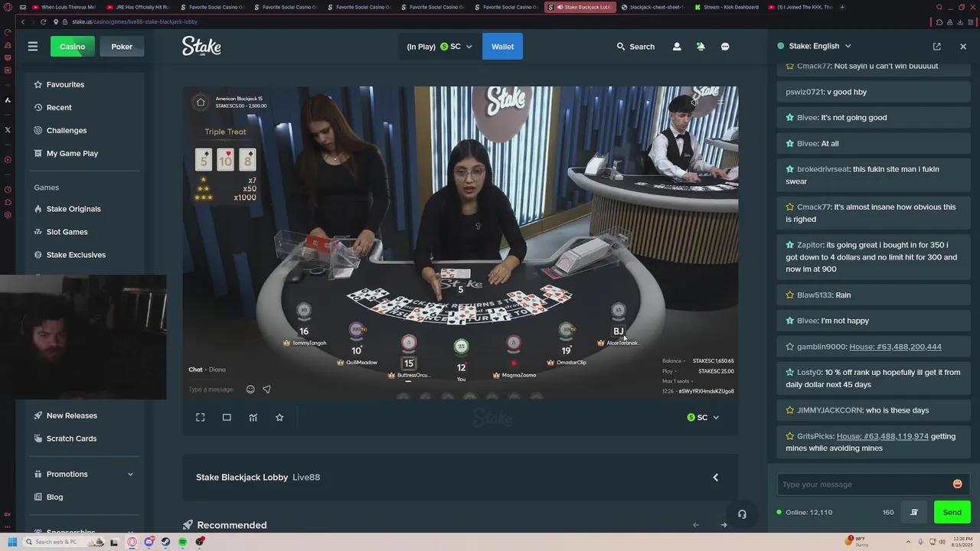Send the dealer chat message arrow
This screenshot has width=980, height=551.
pos(266,390)
